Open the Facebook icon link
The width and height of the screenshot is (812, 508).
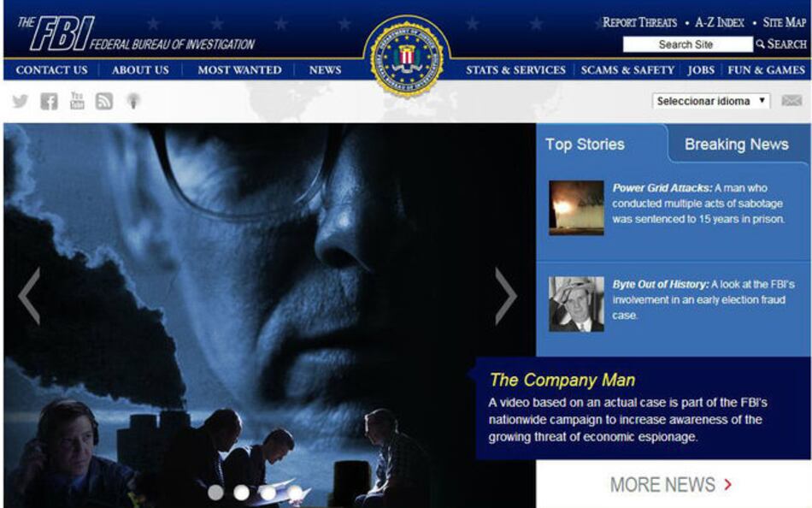(x=50, y=101)
